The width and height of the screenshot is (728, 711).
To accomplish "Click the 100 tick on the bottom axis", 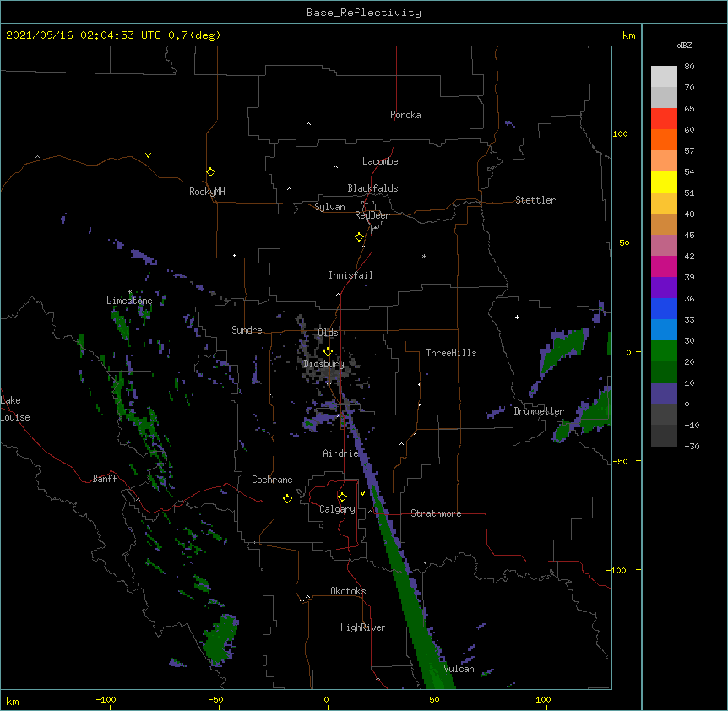I will pyautogui.click(x=543, y=700).
